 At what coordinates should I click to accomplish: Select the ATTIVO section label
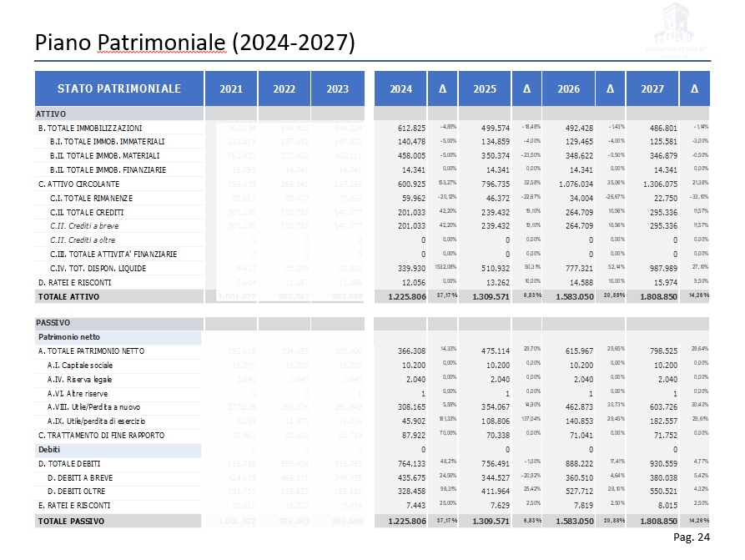click(x=51, y=114)
